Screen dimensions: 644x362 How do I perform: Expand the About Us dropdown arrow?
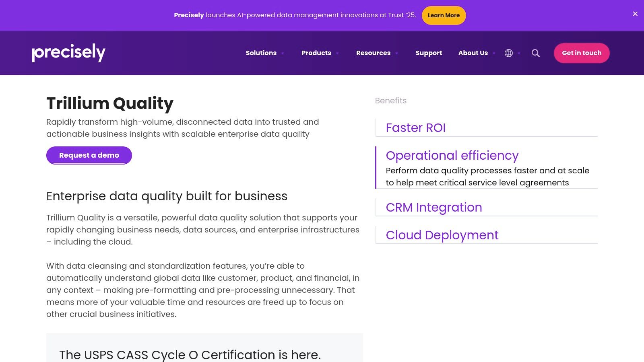tap(494, 53)
